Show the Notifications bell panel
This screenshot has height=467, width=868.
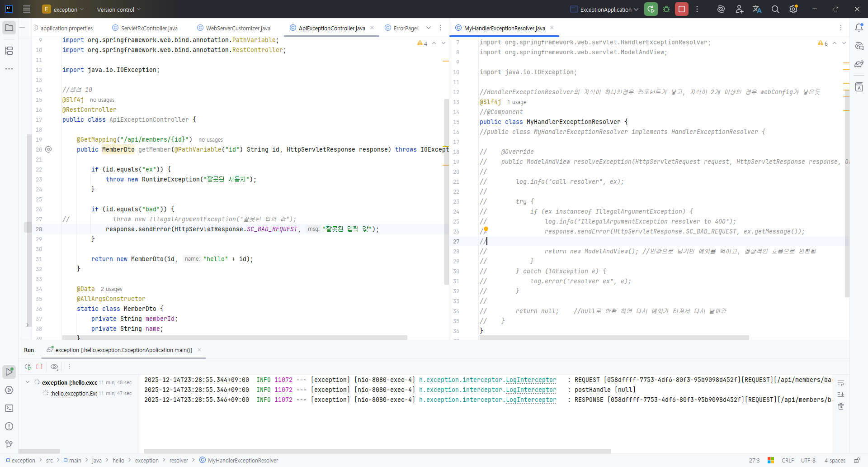(x=859, y=28)
